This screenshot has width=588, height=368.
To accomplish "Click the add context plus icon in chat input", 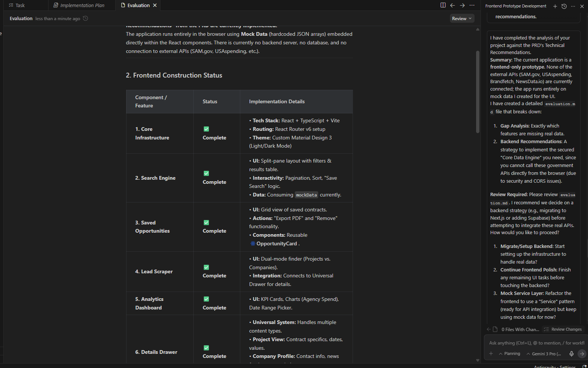I will [491, 353].
